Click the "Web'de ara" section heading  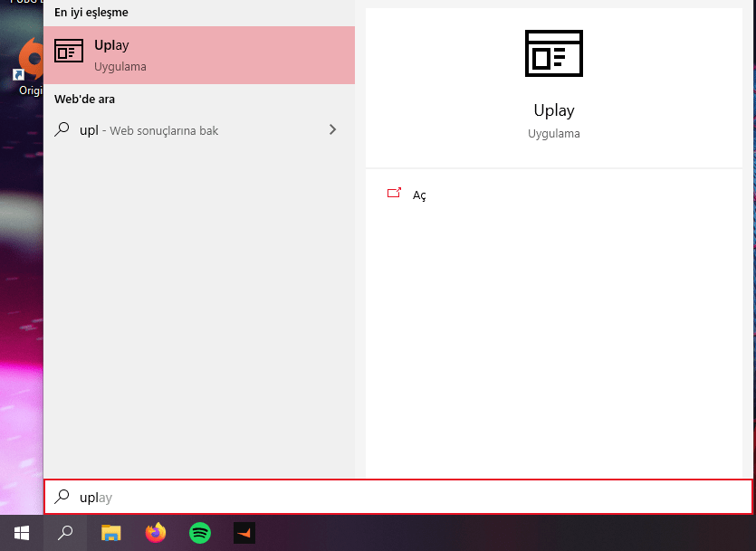pyautogui.click(x=84, y=100)
